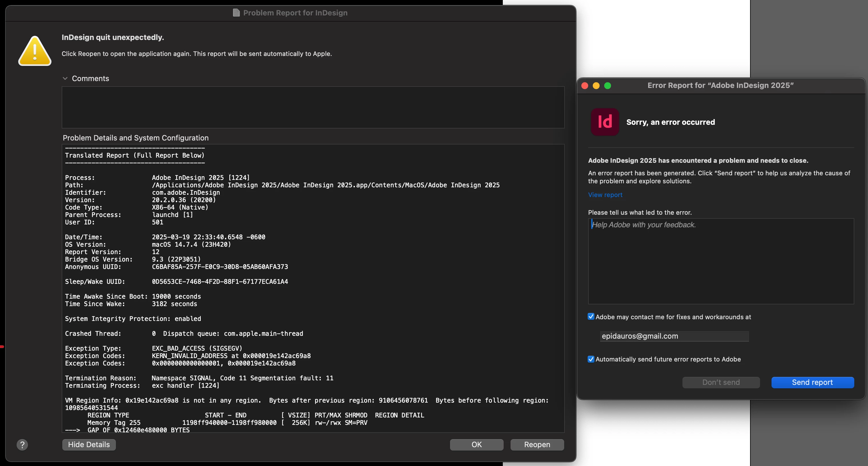Disable automatically send future error reports
This screenshot has height=466, width=868.
coord(591,359)
